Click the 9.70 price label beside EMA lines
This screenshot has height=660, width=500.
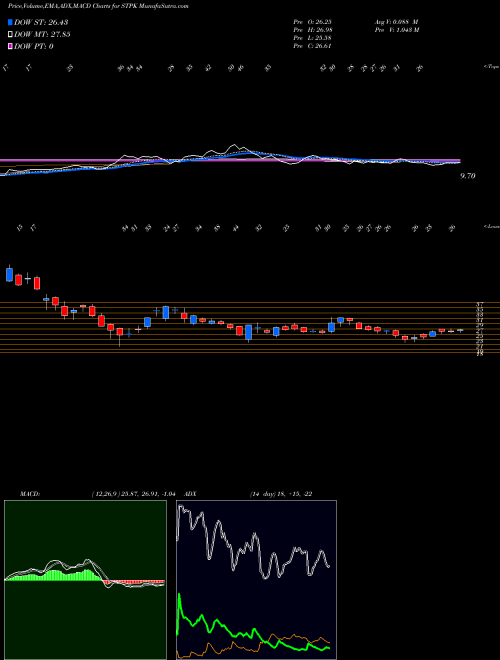(468, 176)
